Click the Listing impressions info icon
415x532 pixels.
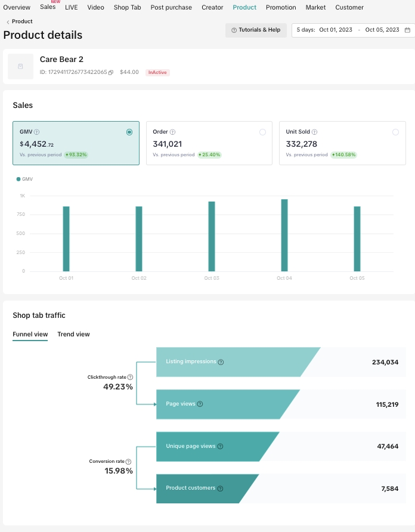pos(221,362)
